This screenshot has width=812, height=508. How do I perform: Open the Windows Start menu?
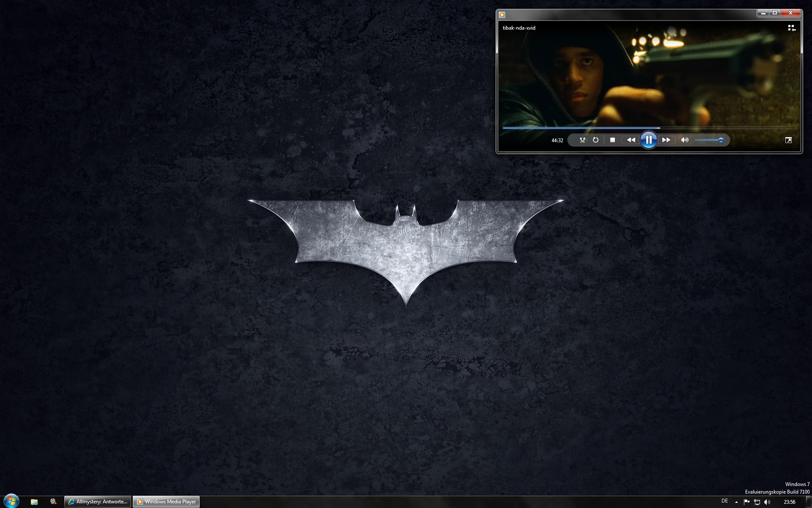tap(11, 501)
